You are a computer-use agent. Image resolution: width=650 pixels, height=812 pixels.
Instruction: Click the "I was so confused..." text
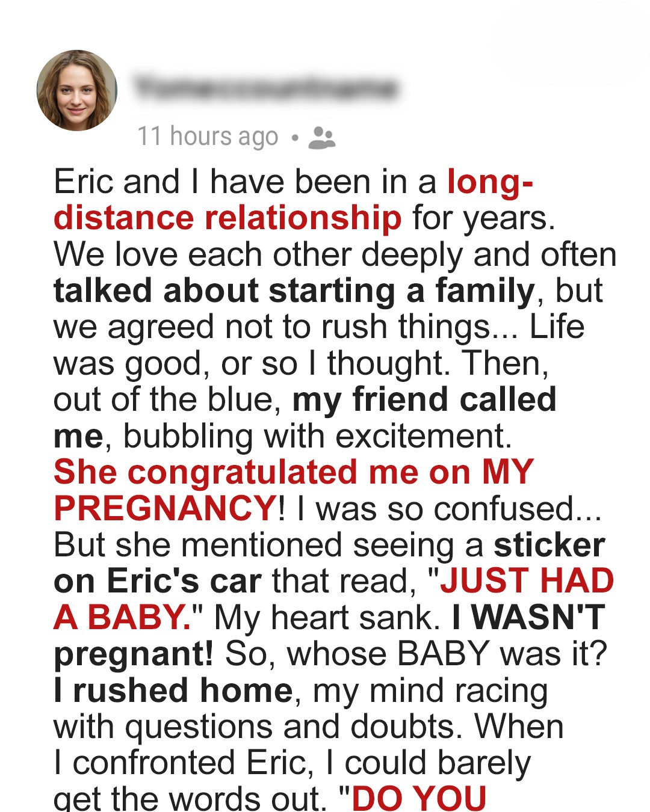pos(449,509)
